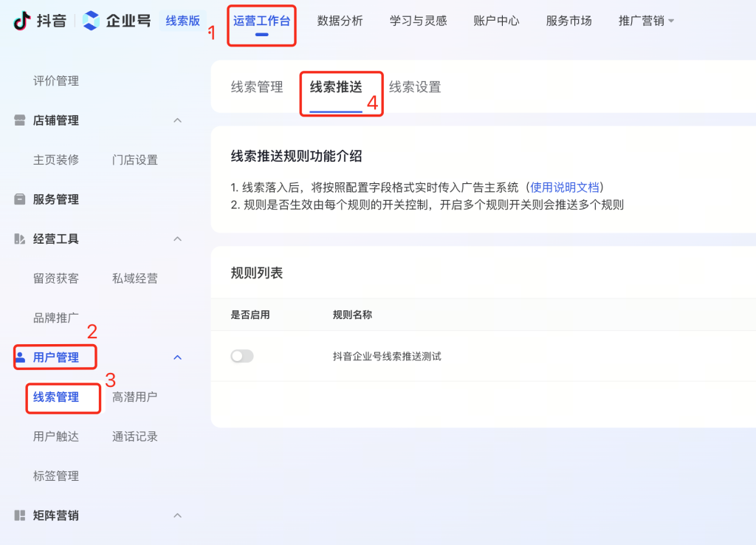
Task: Open the 数据分析 top menu
Action: coord(340,21)
